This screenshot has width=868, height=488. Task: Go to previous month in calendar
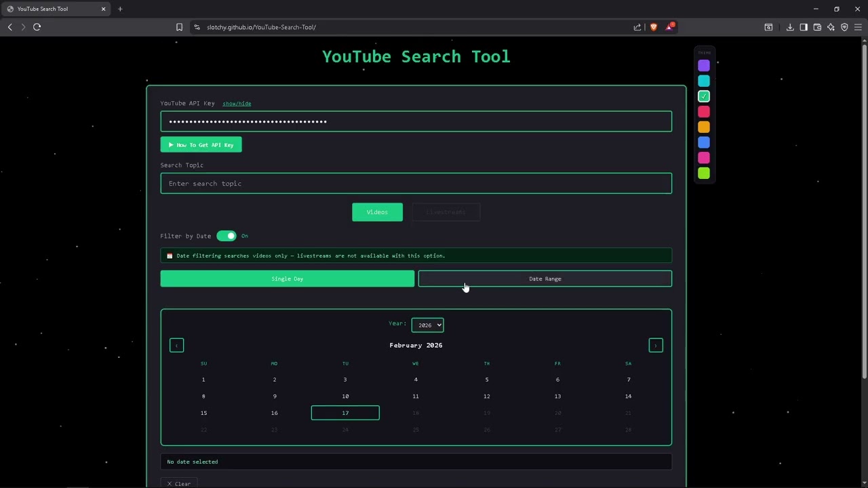pos(176,346)
